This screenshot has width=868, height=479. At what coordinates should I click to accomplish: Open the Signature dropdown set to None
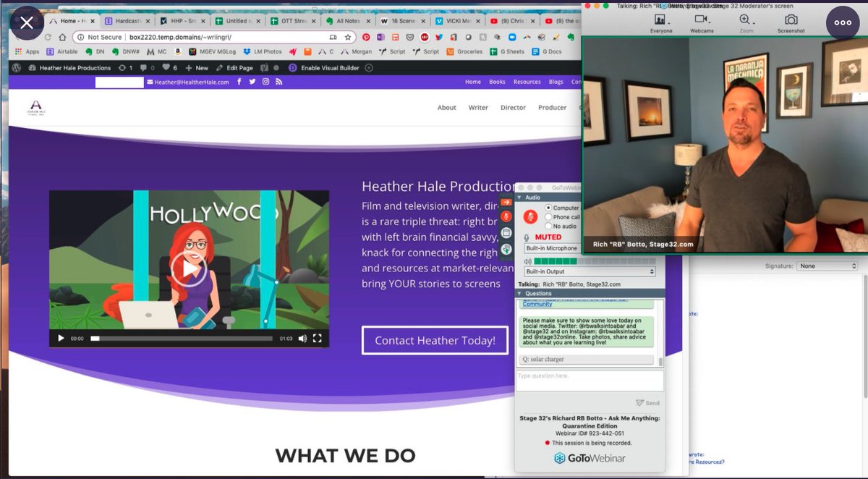827,266
